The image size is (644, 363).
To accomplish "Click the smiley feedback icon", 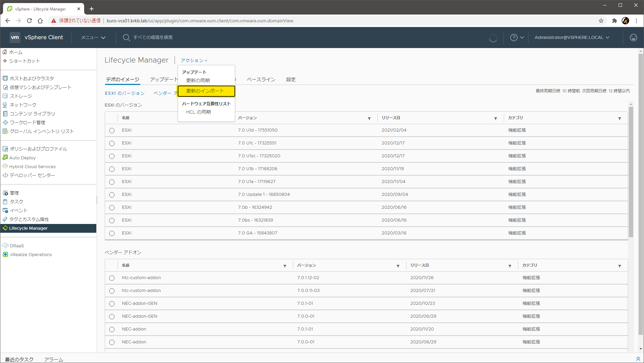I will click(633, 38).
